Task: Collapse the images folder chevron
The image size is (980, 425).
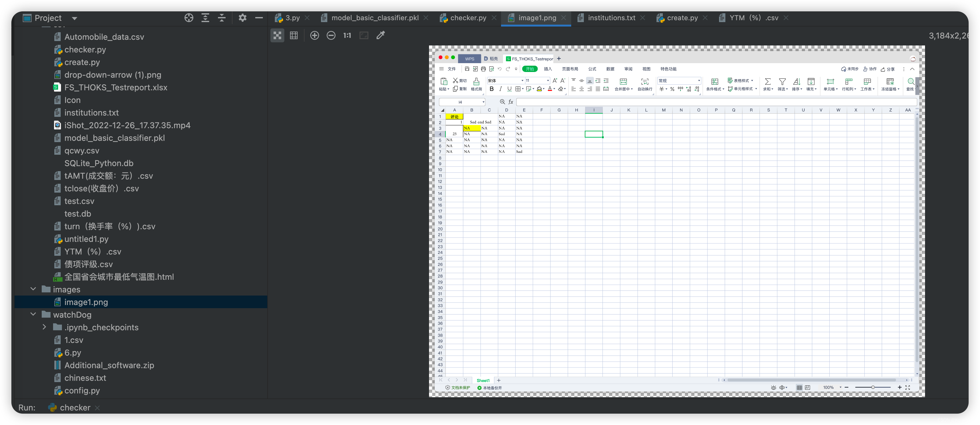Action: 33,289
